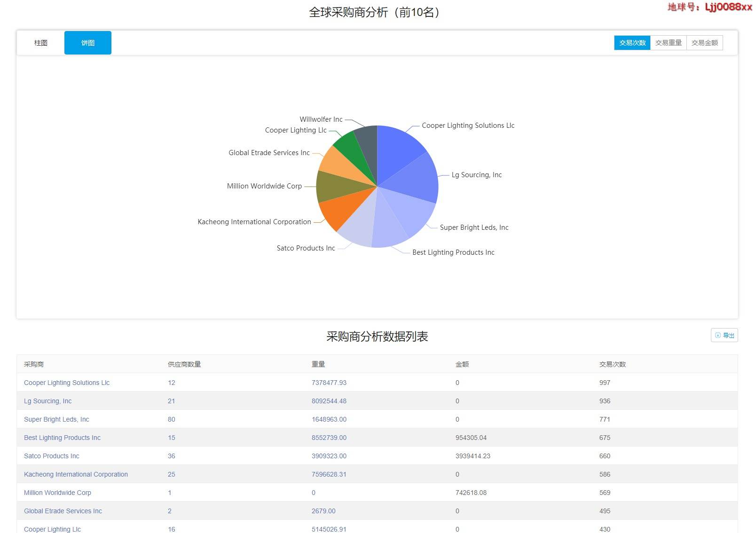Click the 交易次数 column header in table
Screen dimensions: 756x533
[x=613, y=364]
